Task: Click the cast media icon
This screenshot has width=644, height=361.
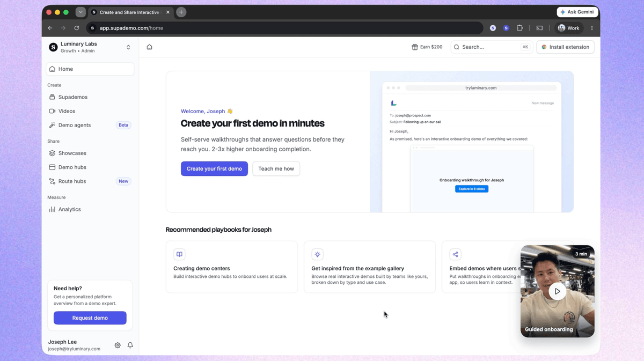Action: [539, 28]
